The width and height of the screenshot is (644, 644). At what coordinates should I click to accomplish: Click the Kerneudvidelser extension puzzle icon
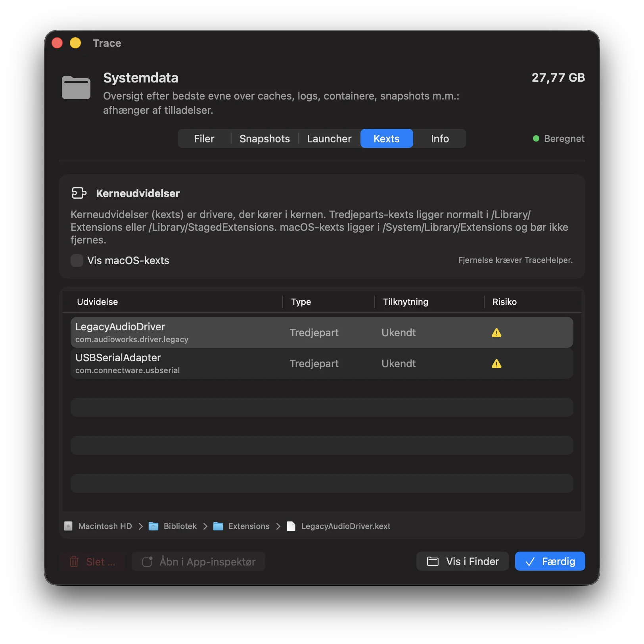(x=79, y=193)
